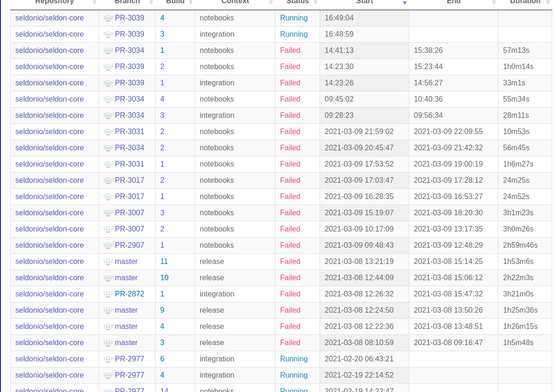Screen dimensions: 556x392
Task: Click the pipeline icon beside PR-2872 build 1
Action: click(108, 295)
